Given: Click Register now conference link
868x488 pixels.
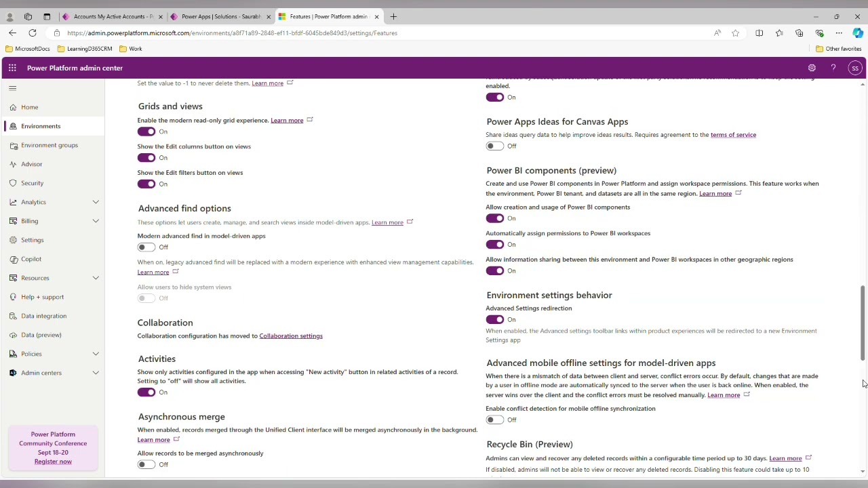Looking at the screenshot, I should pyautogui.click(x=53, y=462).
